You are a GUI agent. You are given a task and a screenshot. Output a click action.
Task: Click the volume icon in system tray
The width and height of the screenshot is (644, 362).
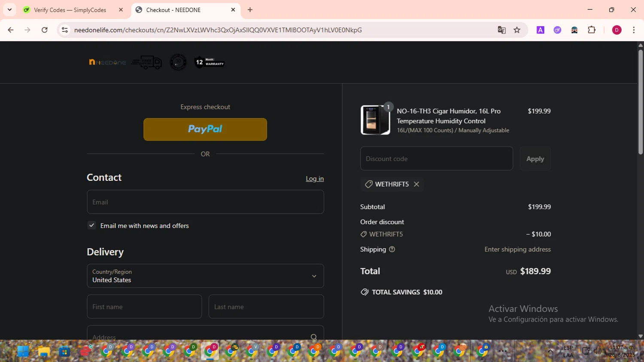tap(598, 351)
